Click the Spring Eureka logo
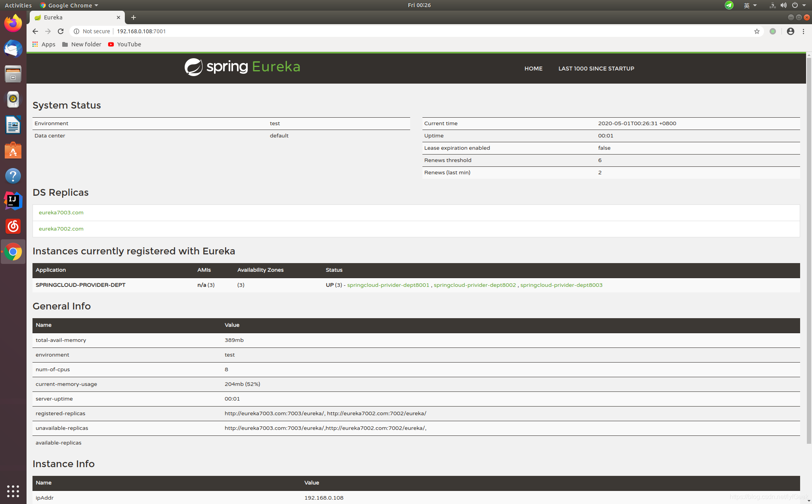This screenshot has height=504, width=812. pyautogui.click(x=242, y=67)
